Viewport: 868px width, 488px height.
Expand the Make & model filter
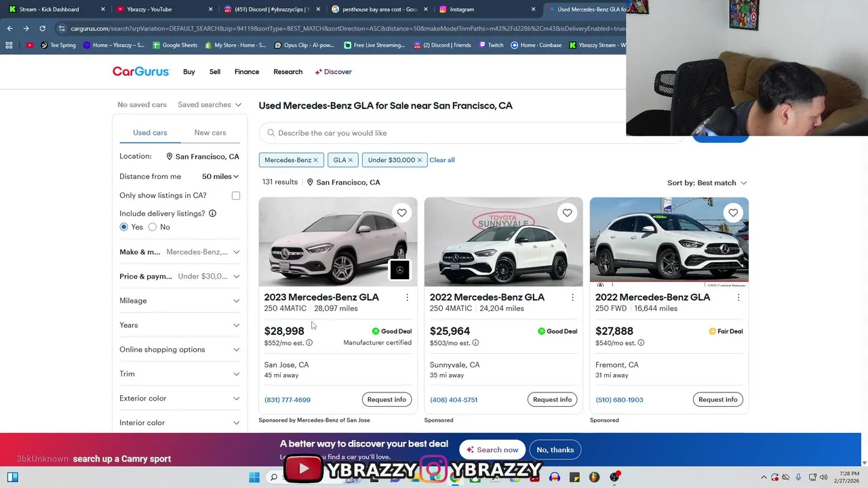[180, 252]
